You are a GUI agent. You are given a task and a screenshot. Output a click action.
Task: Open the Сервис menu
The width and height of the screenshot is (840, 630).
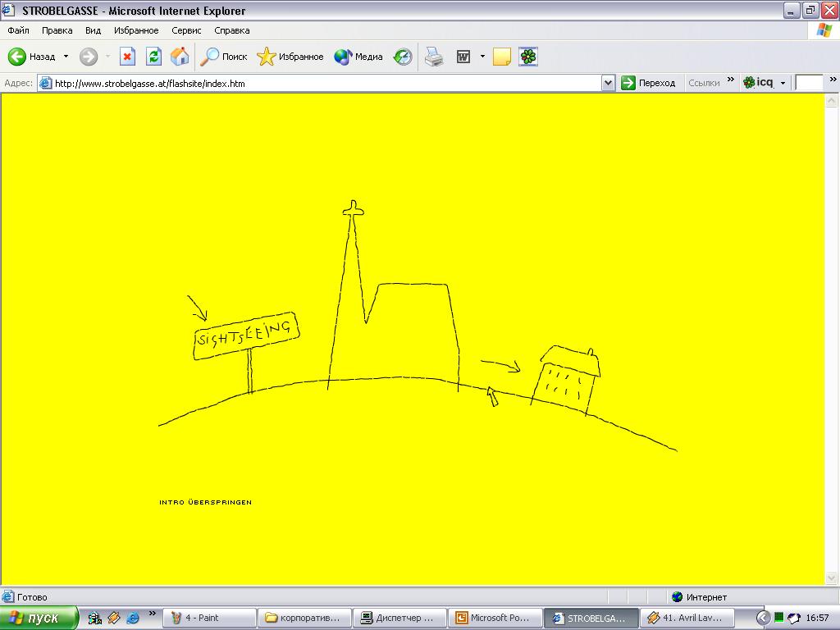tap(186, 30)
